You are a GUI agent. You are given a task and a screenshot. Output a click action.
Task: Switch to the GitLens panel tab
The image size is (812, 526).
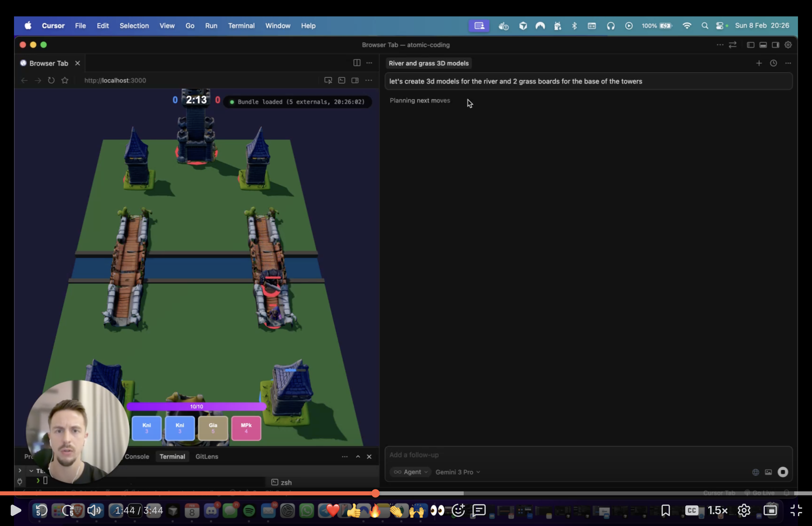(x=206, y=456)
